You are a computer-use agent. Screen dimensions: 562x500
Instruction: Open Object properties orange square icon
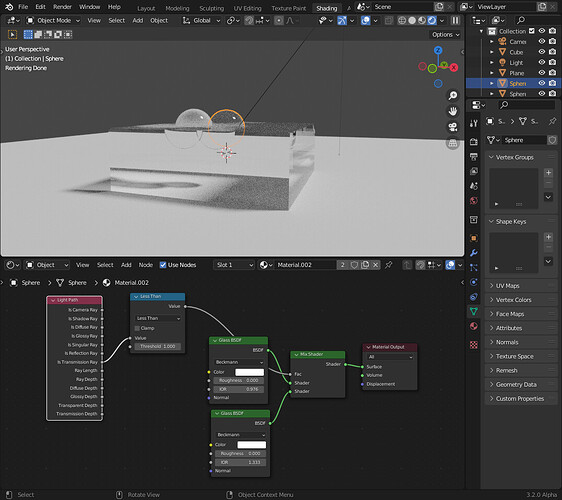[x=473, y=238]
